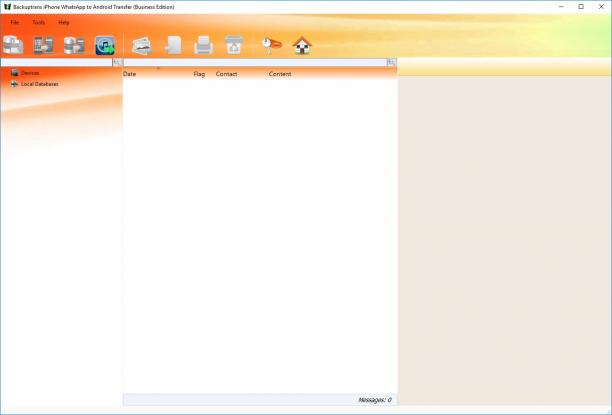Click the left sidebar search field
Viewport: 612px width, 415px height.
tap(57, 62)
